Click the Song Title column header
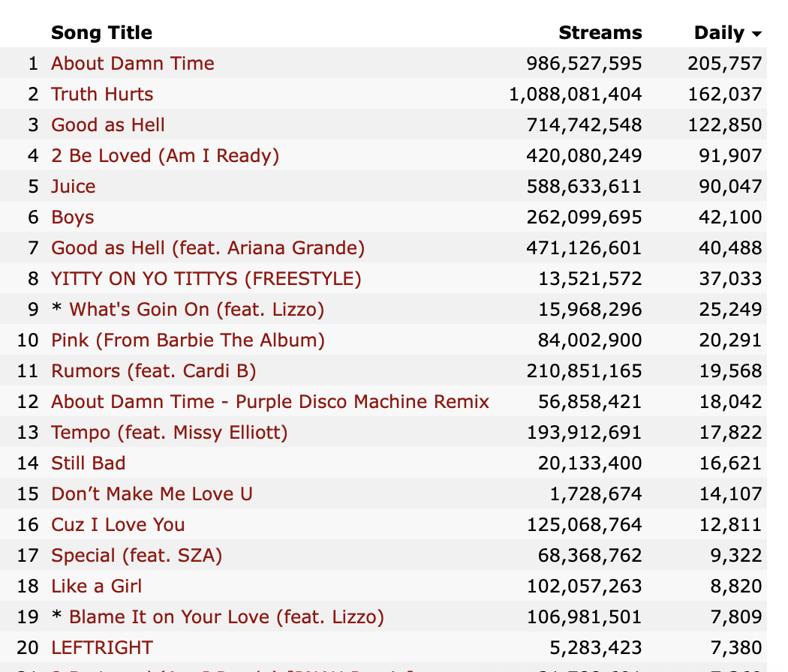Image resolution: width=788 pixels, height=672 pixels. coord(101,33)
